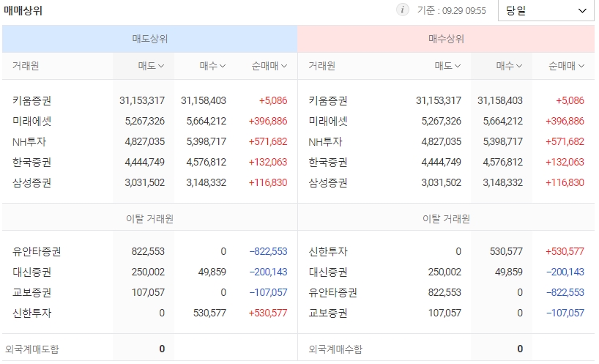Sort 매수상위 table by 순매매 column
This screenshot has width=599, height=364.
(566, 66)
